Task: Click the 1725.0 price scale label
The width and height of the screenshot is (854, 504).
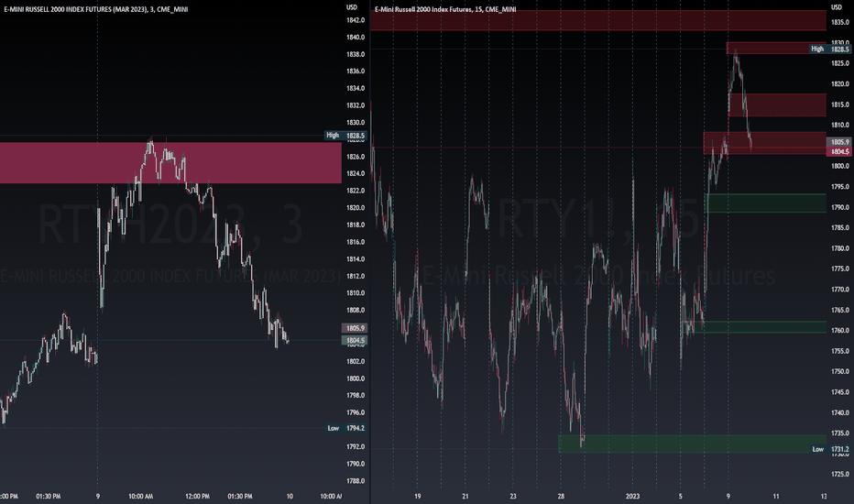Action: [x=840, y=474]
